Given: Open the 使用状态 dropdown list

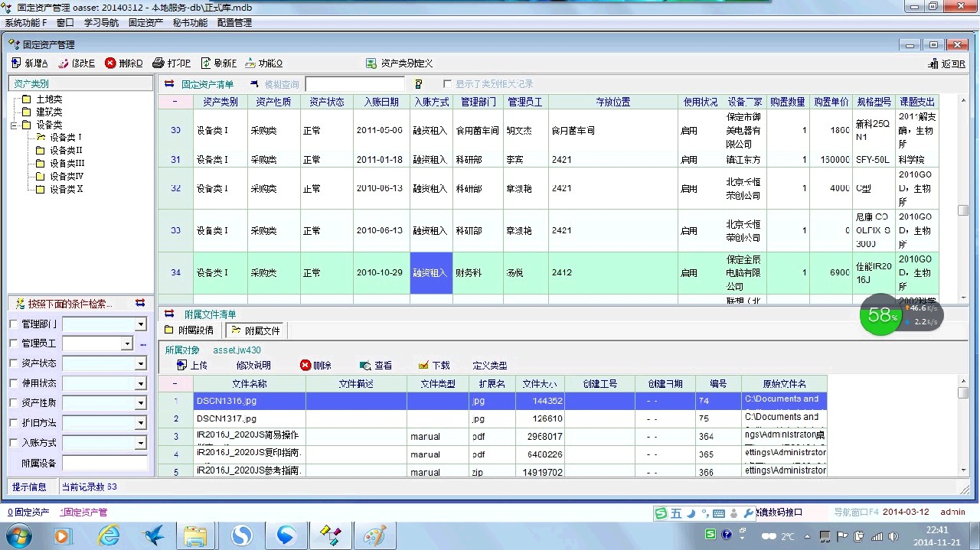Looking at the screenshot, I should (x=140, y=383).
